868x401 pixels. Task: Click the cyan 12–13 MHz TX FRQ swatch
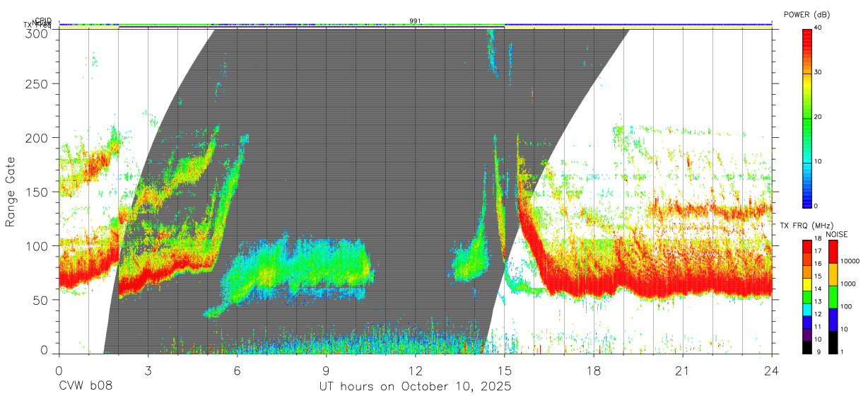807,310
